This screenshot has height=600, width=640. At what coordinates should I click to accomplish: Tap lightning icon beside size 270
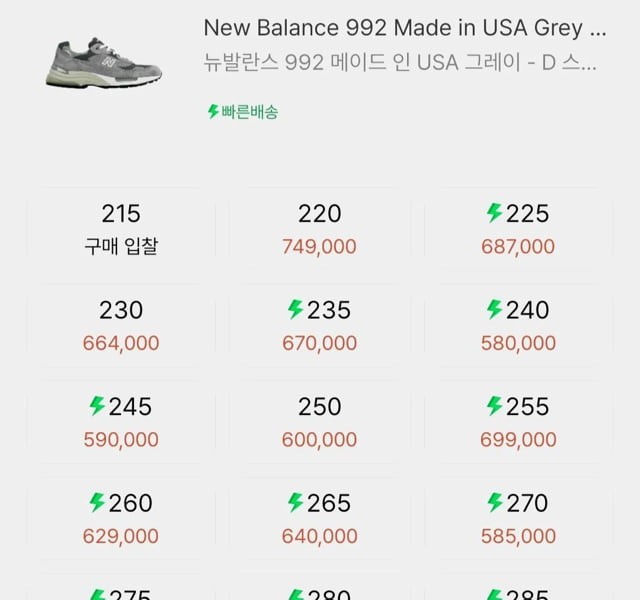pos(494,502)
